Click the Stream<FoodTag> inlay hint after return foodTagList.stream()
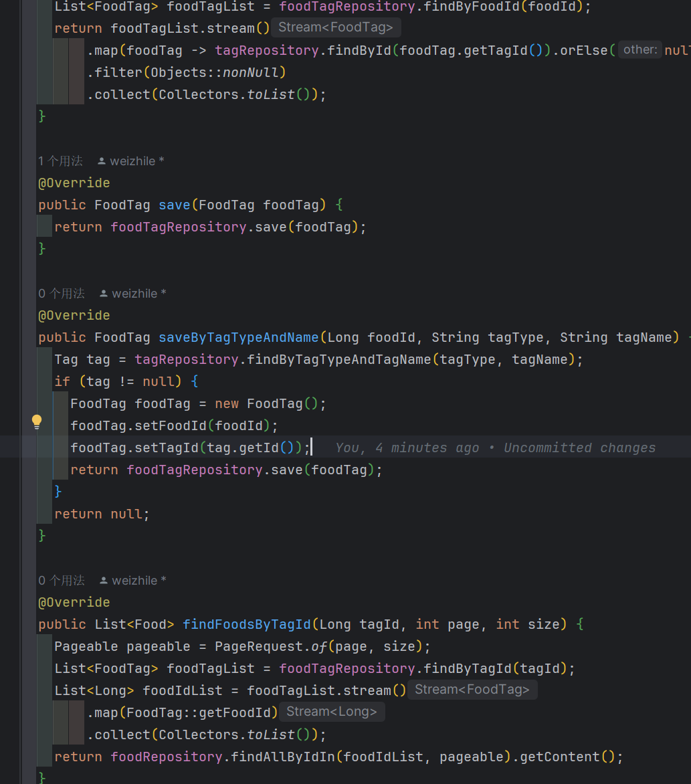This screenshot has height=784, width=691. [336, 27]
